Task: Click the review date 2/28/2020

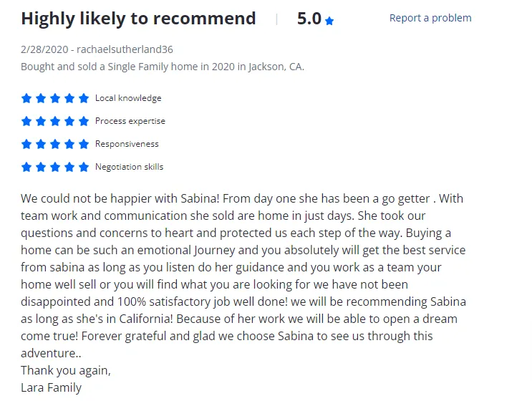Action: (44, 49)
